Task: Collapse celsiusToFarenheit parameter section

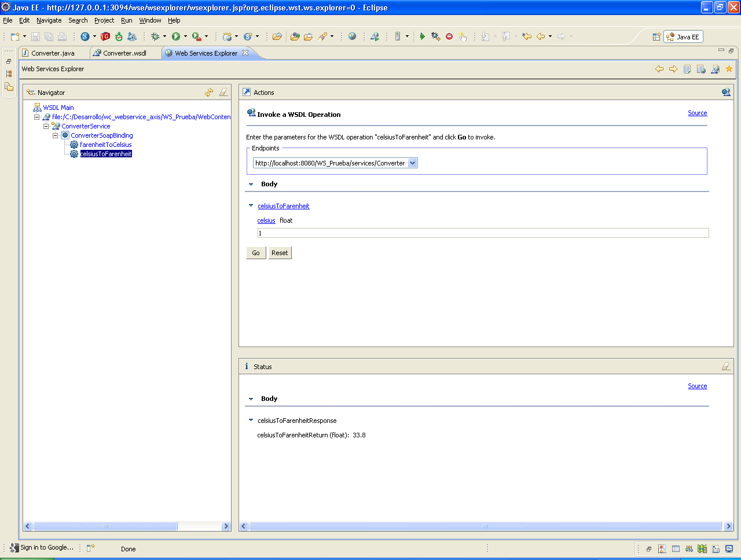Action: (x=251, y=205)
